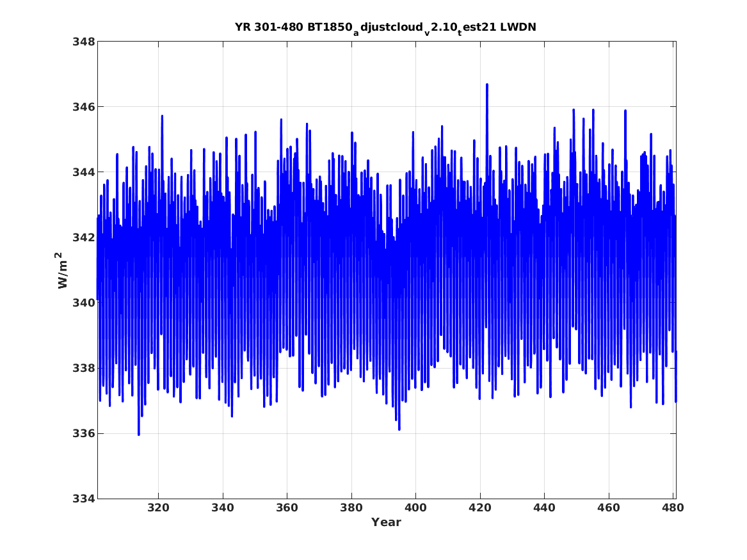This screenshot has width=747, height=560.
Task: Click the x-axis tick label 340
Action: (223, 508)
